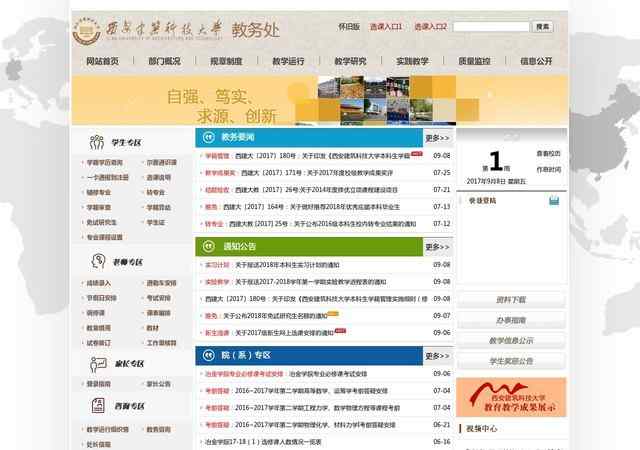Click the 搜索 search button
640x450 pixels.
tap(542, 27)
